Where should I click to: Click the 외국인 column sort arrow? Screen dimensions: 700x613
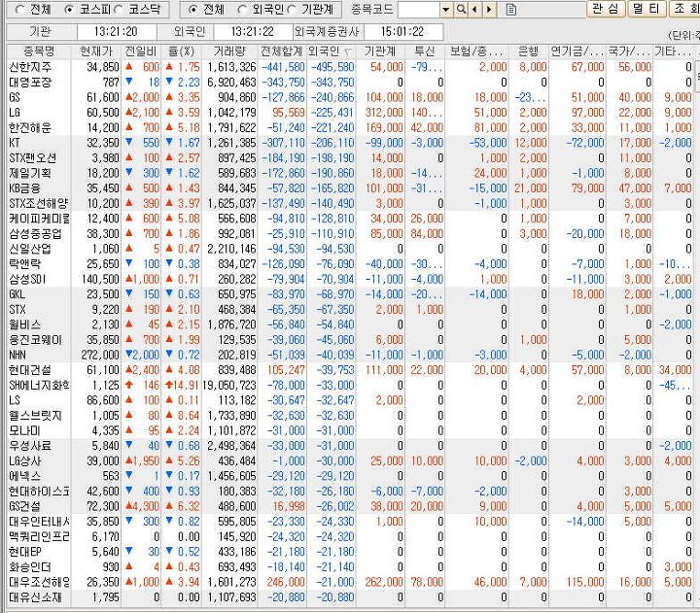pyautogui.click(x=347, y=52)
